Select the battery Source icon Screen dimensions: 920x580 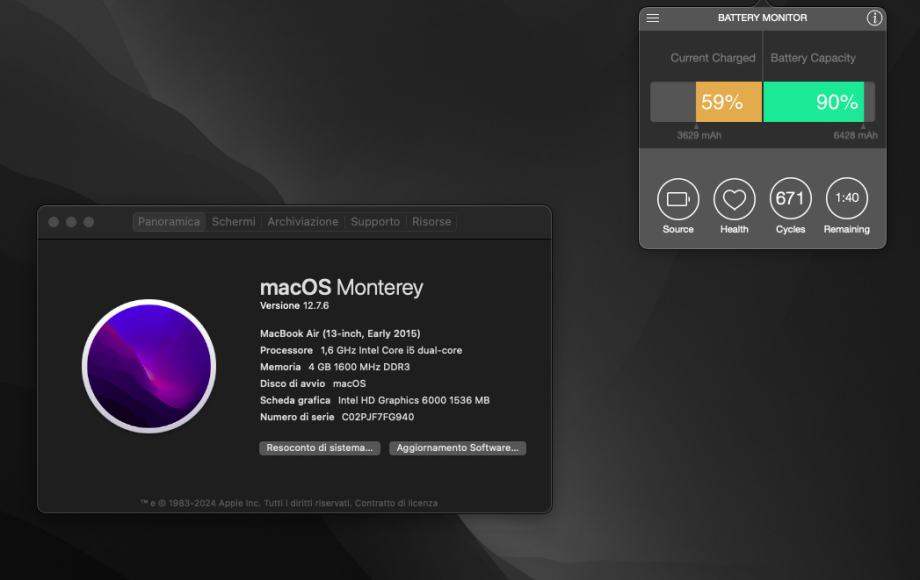tap(678, 199)
